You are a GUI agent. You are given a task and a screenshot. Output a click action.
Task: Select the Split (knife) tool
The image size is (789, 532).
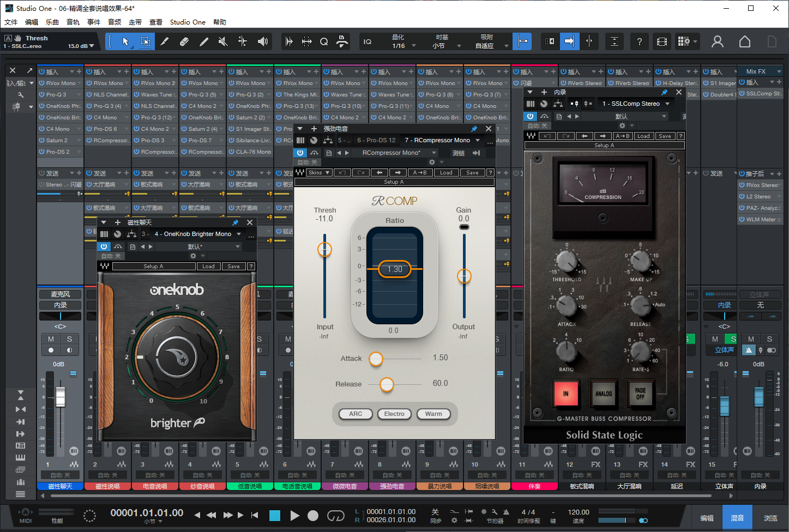pos(164,41)
